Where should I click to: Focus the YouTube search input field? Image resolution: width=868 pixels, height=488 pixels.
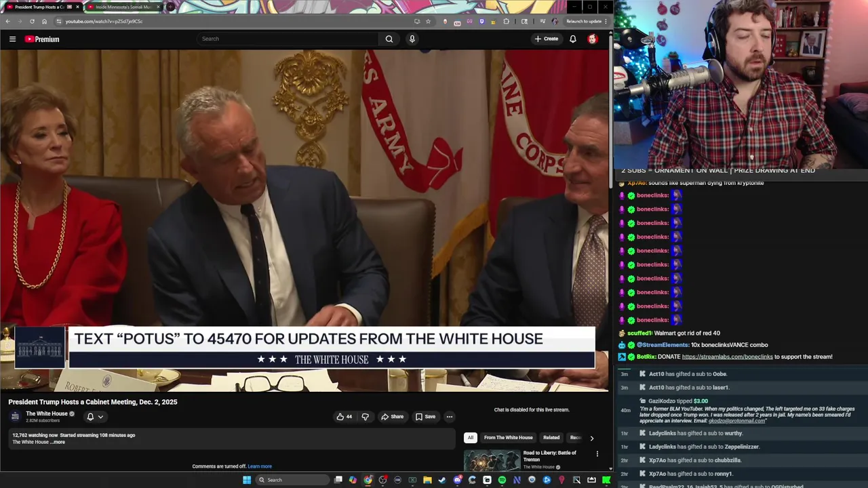coord(288,39)
